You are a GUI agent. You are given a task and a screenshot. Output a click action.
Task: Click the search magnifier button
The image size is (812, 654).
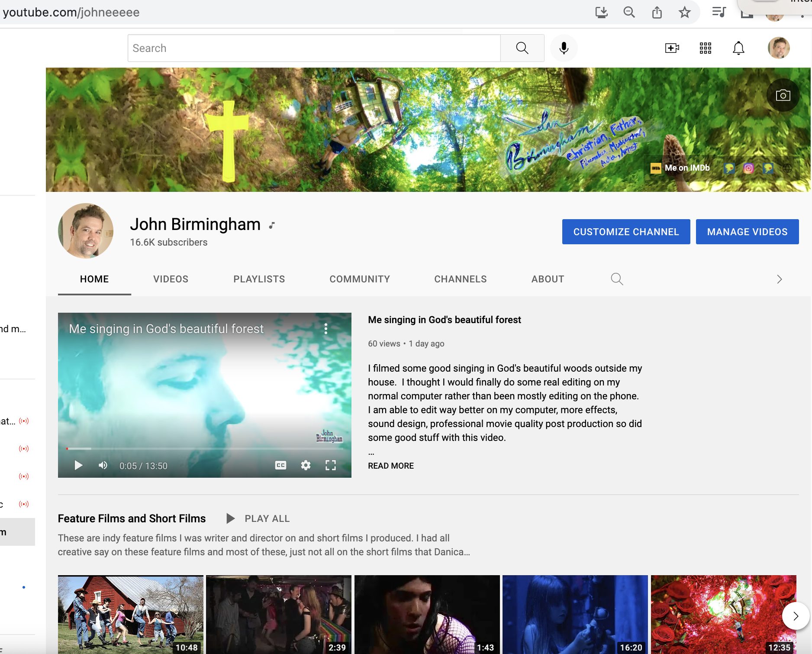[522, 48]
